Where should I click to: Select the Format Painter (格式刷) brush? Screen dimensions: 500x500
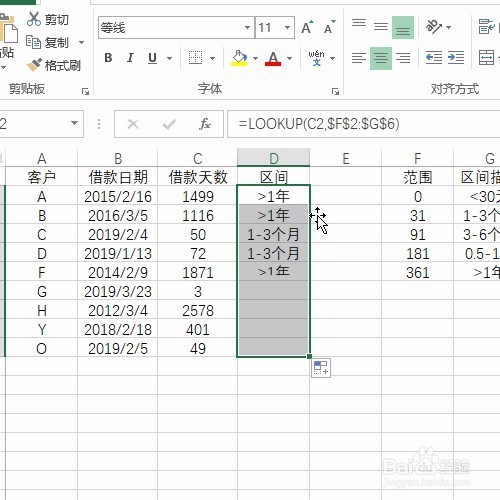(x=34, y=65)
